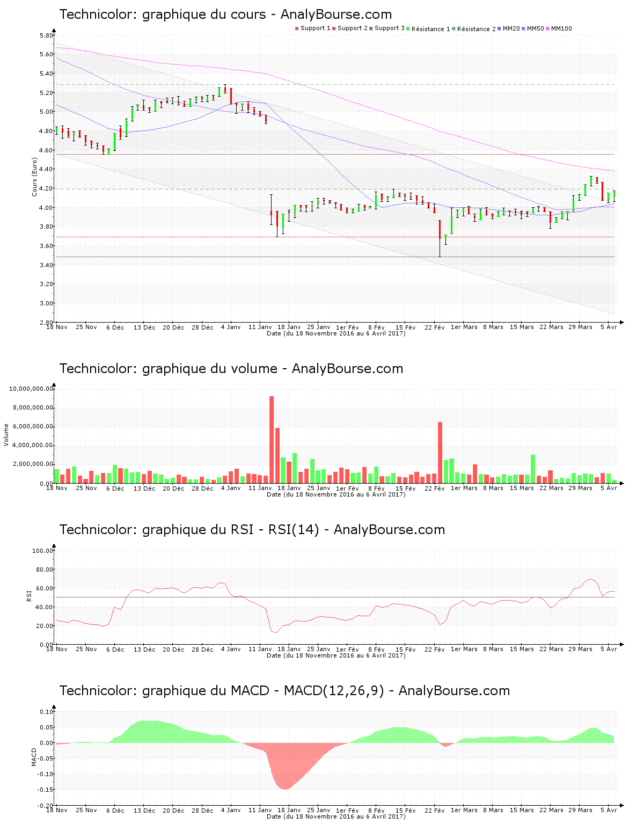Image resolution: width=644 pixels, height=832 pixels.
Task: Click the 2.80 price axis value
Action: [x=46, y=323]
